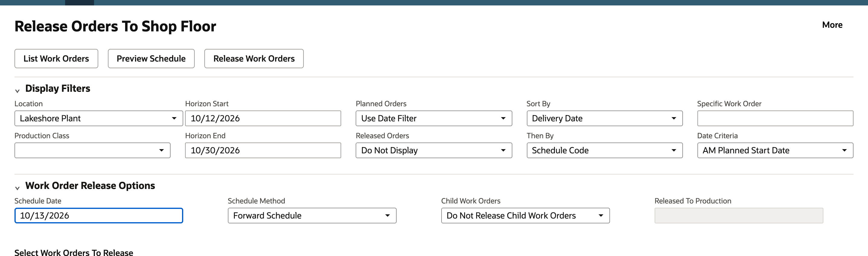The width and height of the screenshot is (868, 256).
Task: Click the Specific Work Order label
Action: tap(729, 104)
